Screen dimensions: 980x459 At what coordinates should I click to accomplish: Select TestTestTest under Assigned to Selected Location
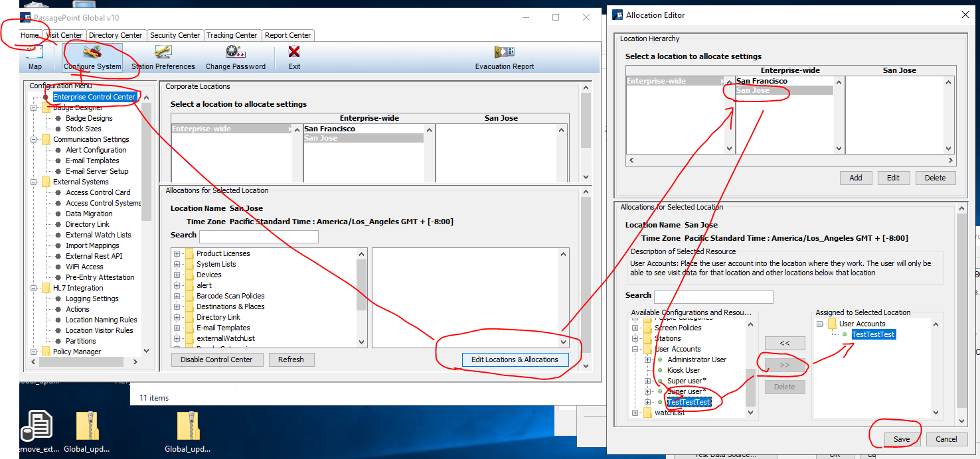tap(874, 334)
